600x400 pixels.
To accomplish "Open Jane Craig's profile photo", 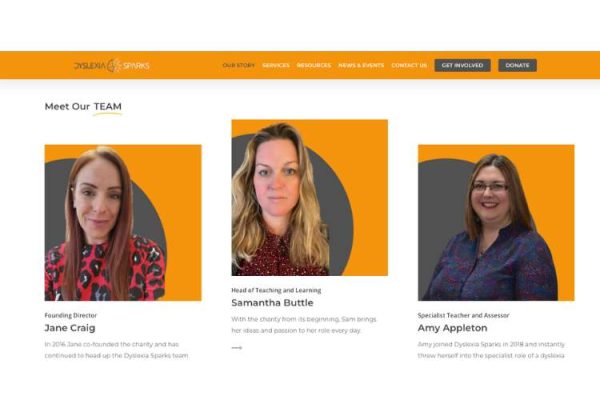I will tap(123, 223).
